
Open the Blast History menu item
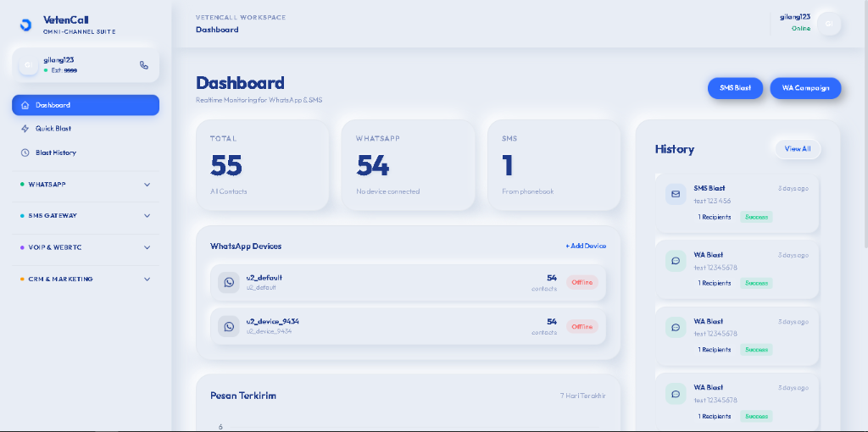coord(86,152)
